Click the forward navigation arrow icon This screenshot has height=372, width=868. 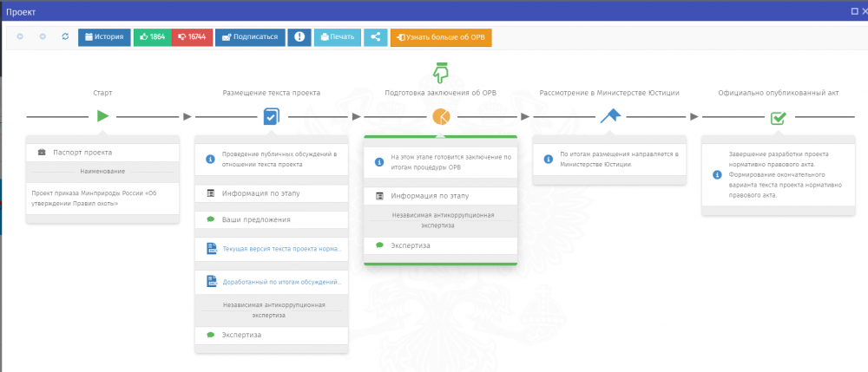pos(43,37)
